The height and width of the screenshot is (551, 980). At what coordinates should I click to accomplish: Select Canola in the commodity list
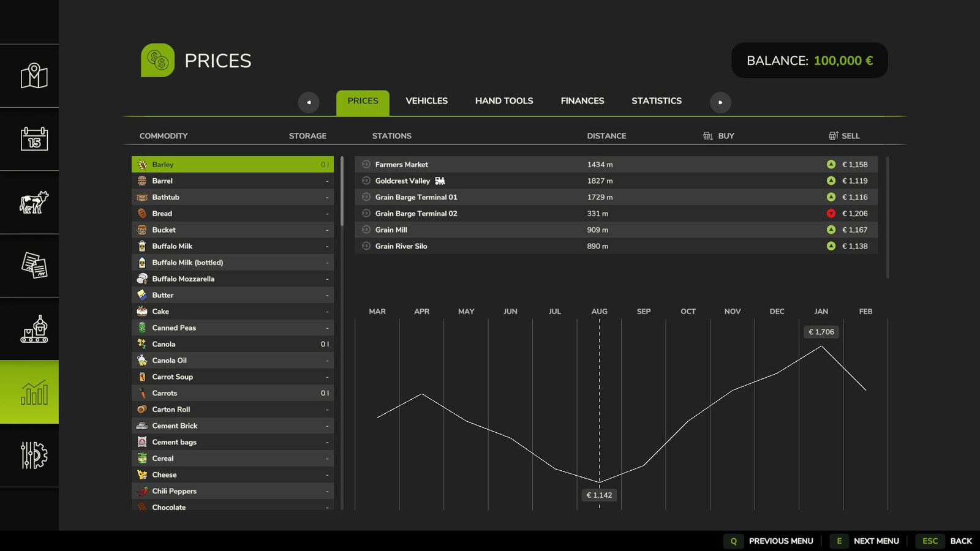pyautogui.click(x=233, y=344)
